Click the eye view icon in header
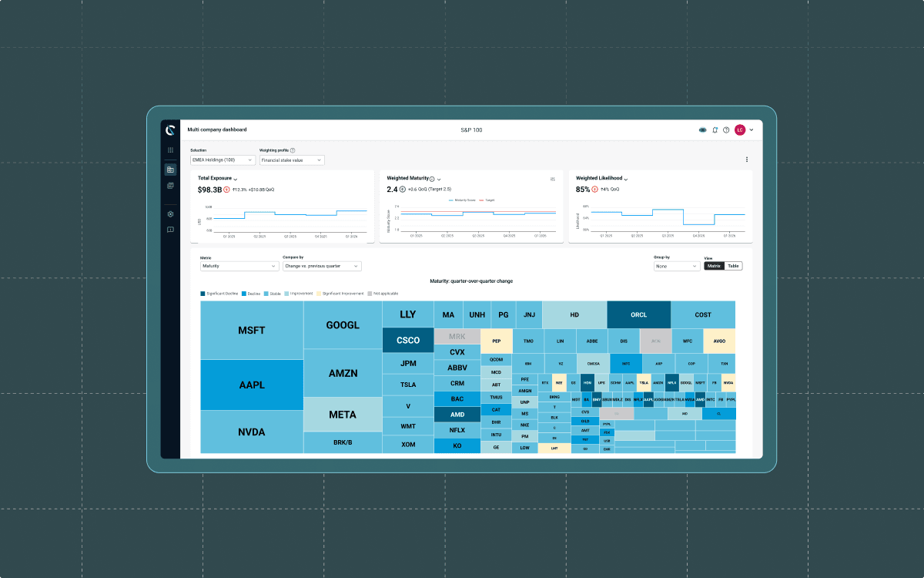 (703, 130)
